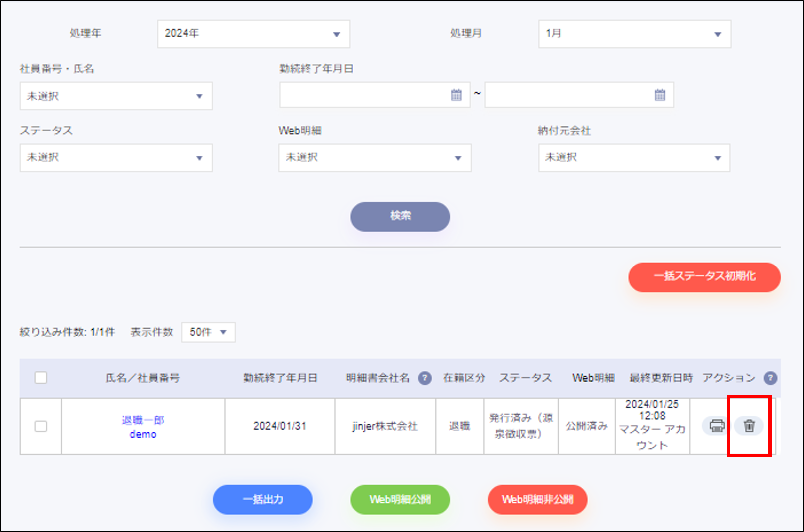Change 表示件数 50件 dropdown

[208, 332]
